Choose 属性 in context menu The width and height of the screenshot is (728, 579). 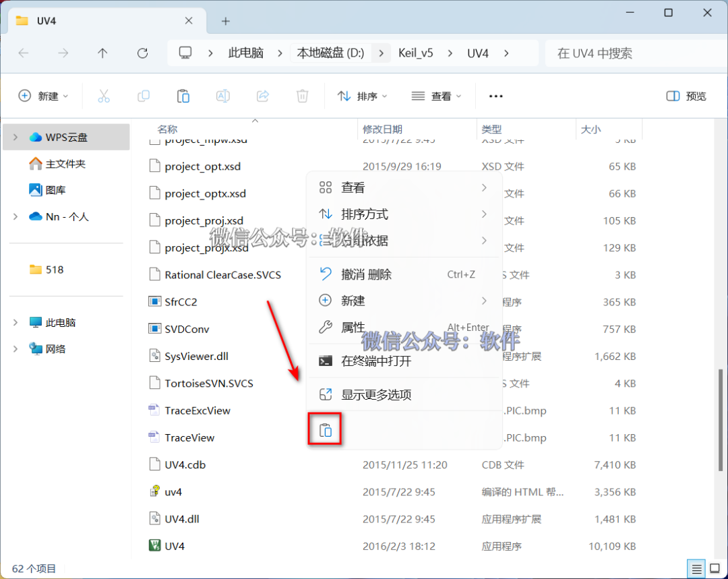pos(404,328)
